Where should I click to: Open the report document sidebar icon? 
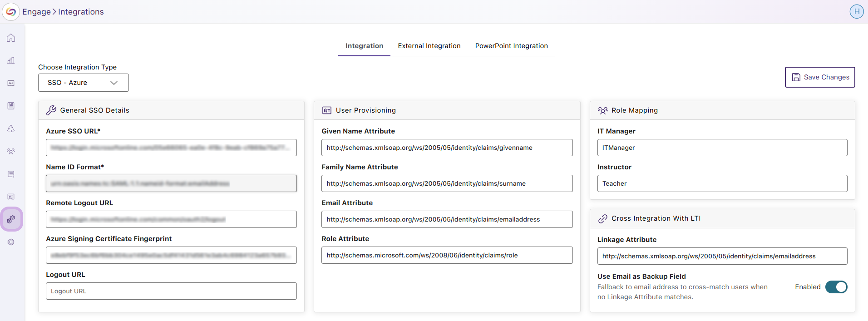(11, 106)
